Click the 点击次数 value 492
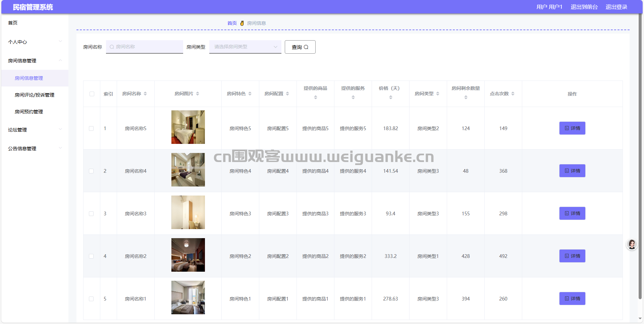The height and width of the screenshot is (324, 644). [503, 256]
